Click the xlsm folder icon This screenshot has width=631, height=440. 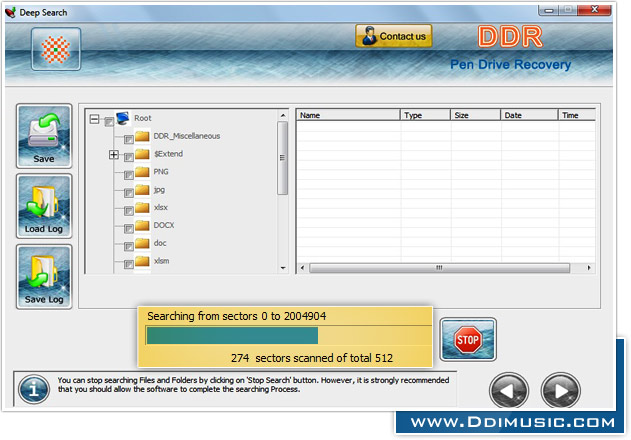(x=142, y=261)
